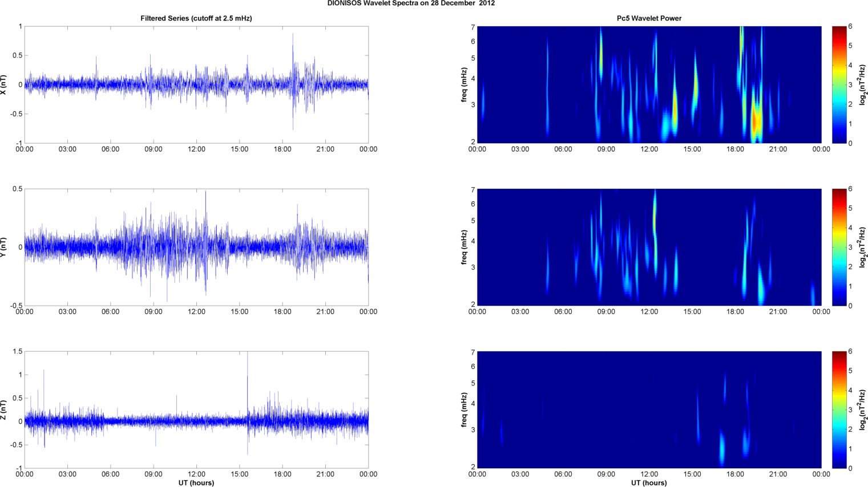
Task: Click the colorbar beside the X-component spectrogram
Action: click(x=839, y=84)
